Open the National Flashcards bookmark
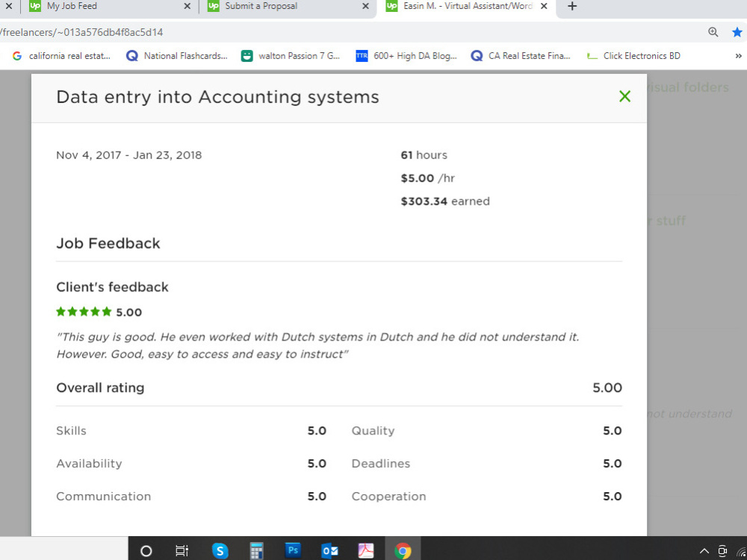Viewport: 747px width, 560px height. pos(177,56)
